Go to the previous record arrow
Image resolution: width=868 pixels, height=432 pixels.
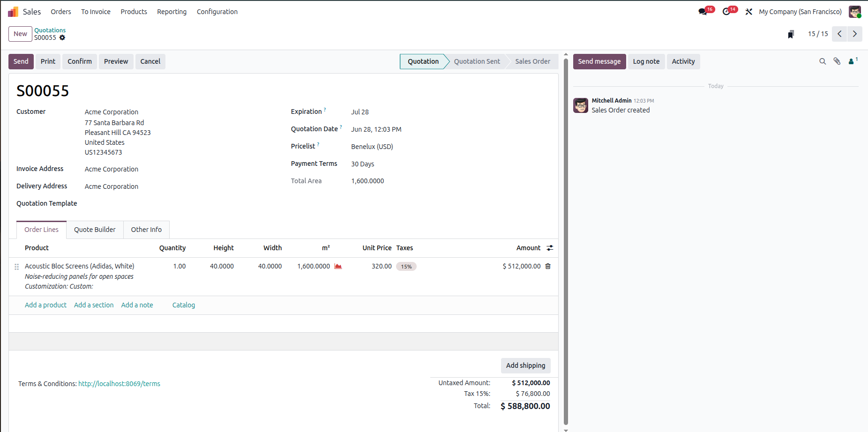(839, 34)
